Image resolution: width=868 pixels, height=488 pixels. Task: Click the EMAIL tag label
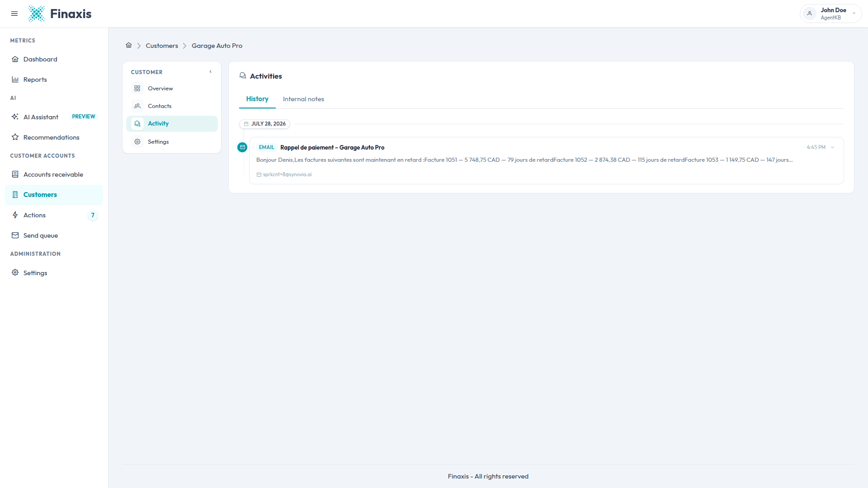click(267, 147)
